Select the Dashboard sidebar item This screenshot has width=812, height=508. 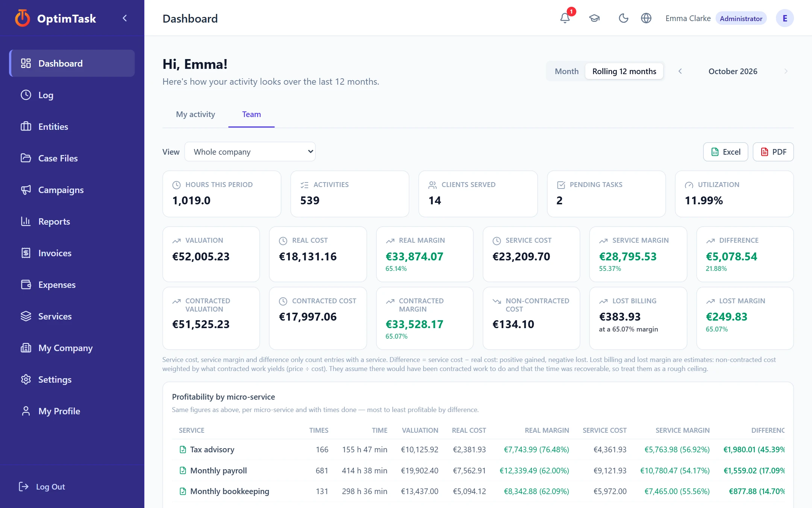tap(72, 63)
